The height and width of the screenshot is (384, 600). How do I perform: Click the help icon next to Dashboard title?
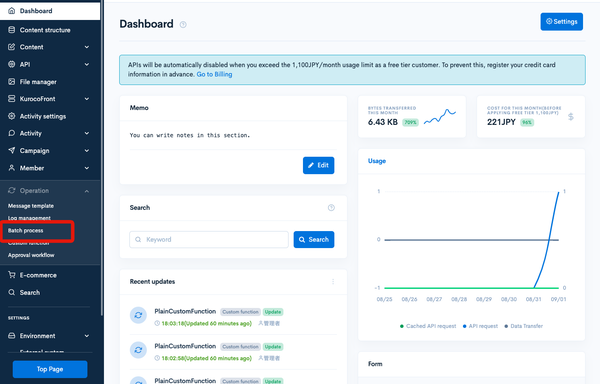(x=183, y=24)
